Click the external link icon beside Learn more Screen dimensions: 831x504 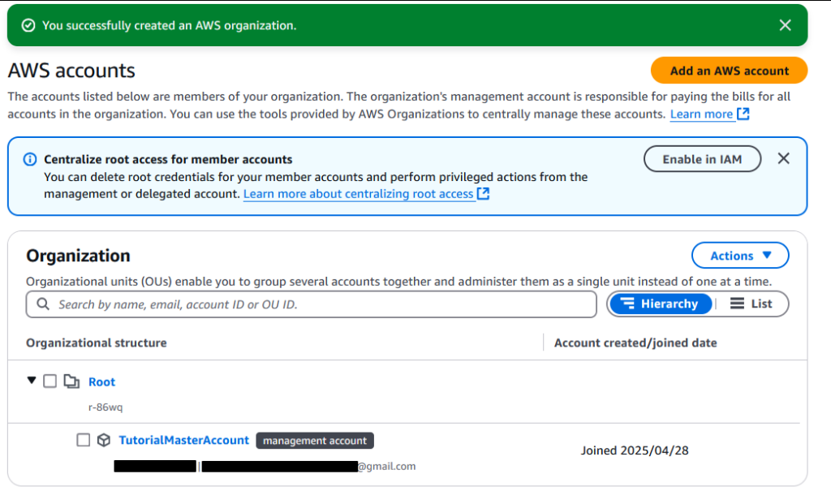point(743,114)
